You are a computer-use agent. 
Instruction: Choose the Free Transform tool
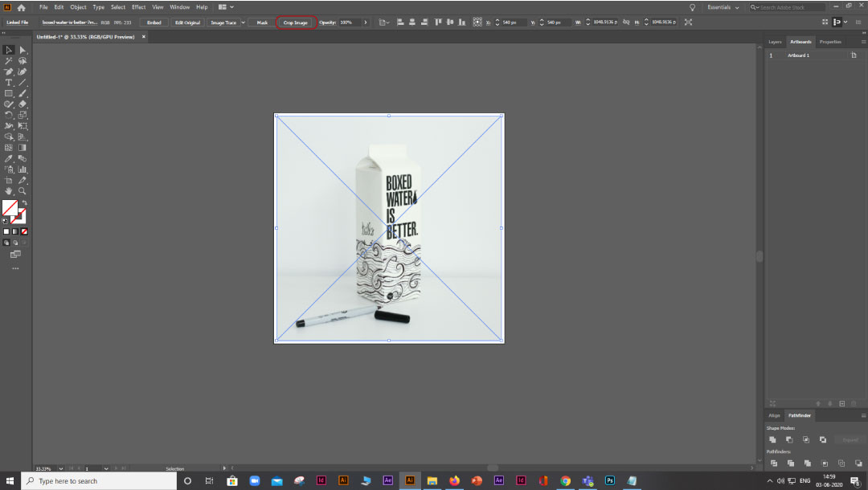pos(23,126)
